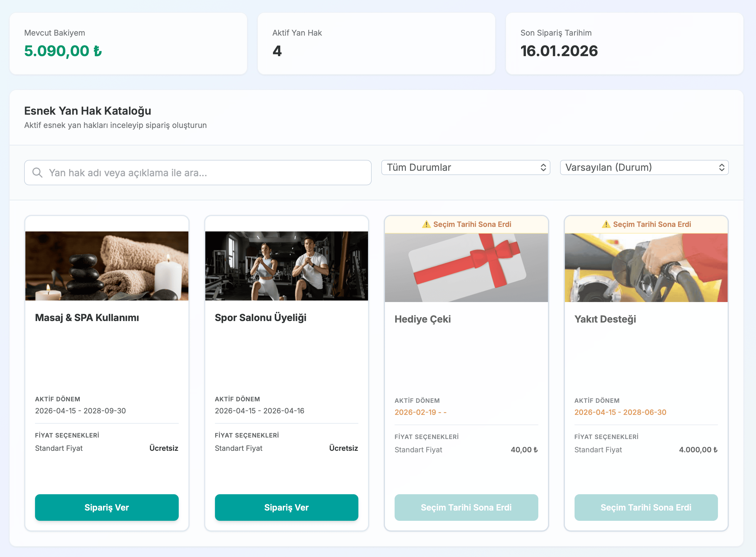Click the Varsayılan (Durum) dropdown arrows

(x=722, y=167)
